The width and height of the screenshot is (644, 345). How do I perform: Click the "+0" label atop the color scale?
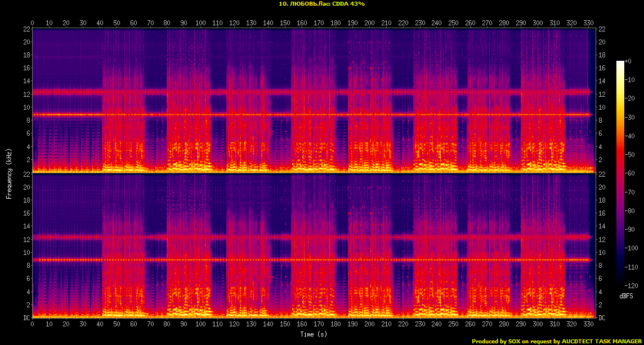[628, 61]
